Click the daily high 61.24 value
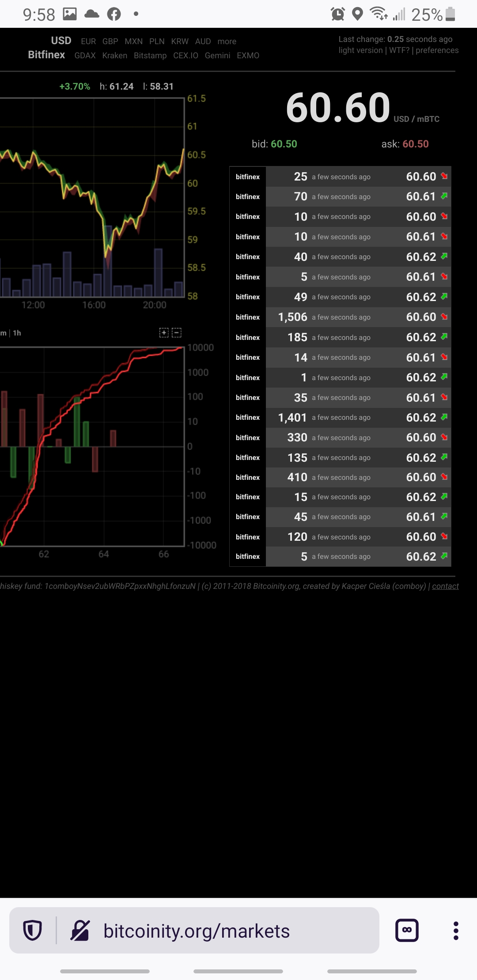This screenshot has width=477, height=980. point(121,87)
